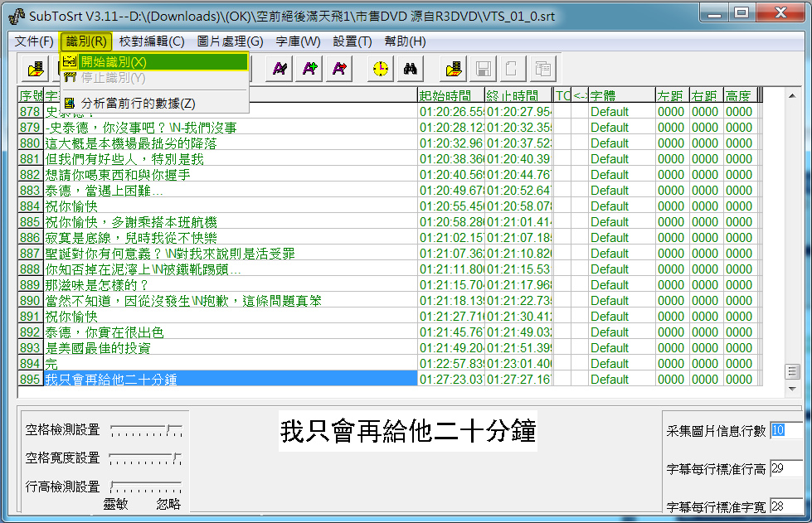Click 'Default' font cell in row 878
Screen dimensions: 812x523
click(x=621, y=112)
